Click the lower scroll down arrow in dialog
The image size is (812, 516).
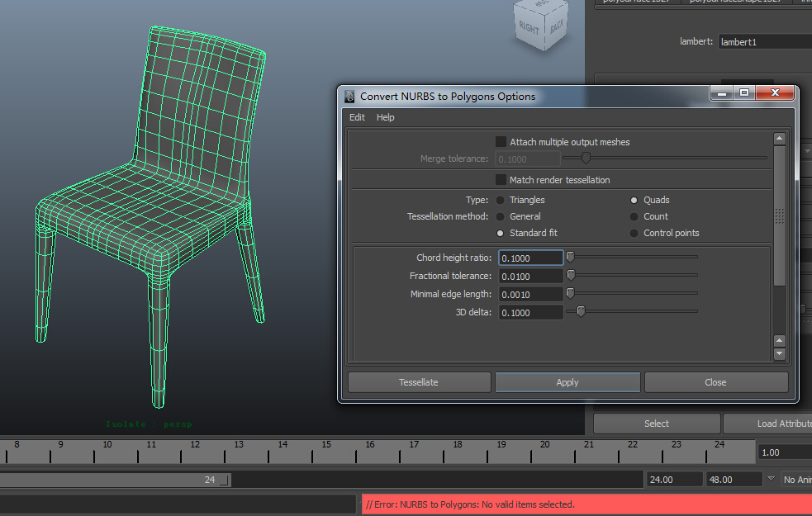(x=780, y=353)
